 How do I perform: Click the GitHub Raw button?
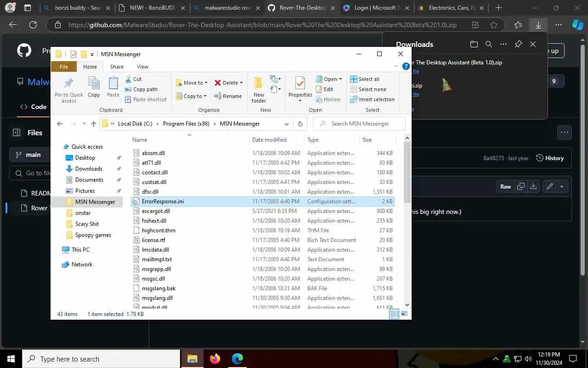(505, 186)
